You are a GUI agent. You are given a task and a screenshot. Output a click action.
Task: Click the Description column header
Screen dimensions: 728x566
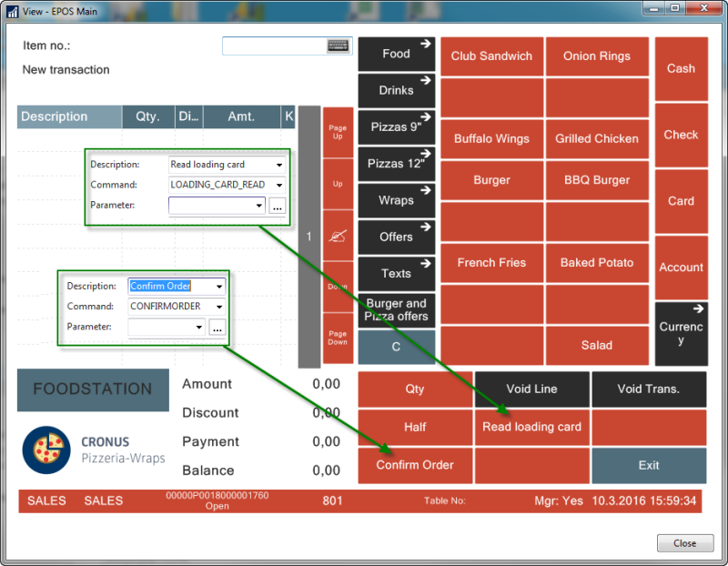click(x=70, y=116)
